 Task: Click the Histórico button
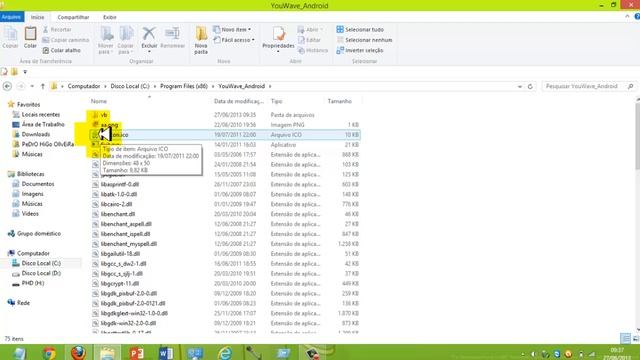tap(313, 50)
